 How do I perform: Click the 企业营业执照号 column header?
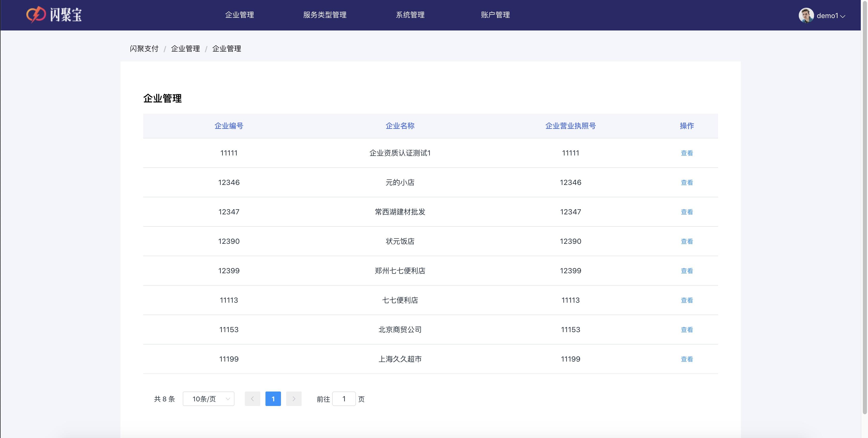570,126
